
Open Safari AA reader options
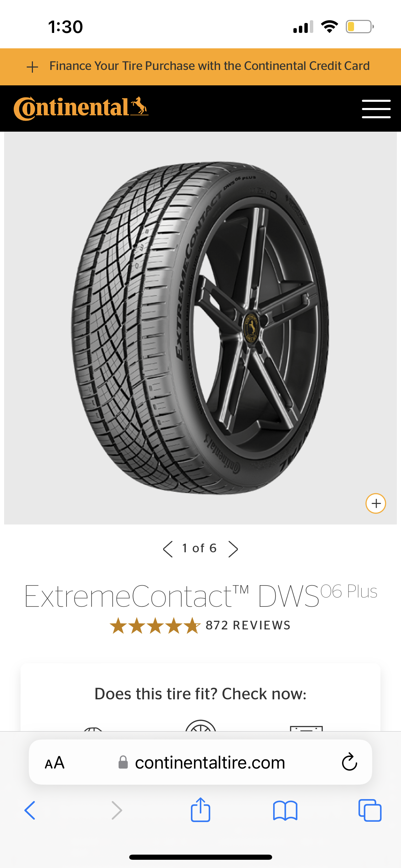54,763
